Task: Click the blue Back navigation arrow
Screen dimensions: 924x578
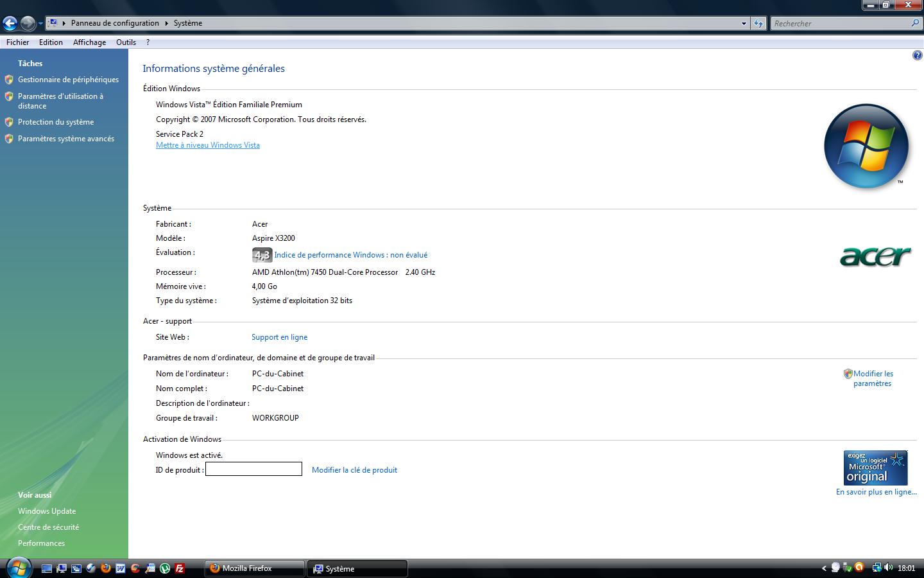Action: (x=10, y=23)
